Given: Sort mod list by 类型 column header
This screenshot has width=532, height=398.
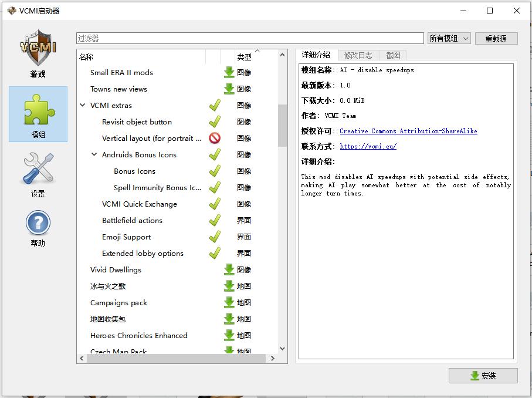Looking at the screenshot, I should pyautogui.click(x=244, y=57).
